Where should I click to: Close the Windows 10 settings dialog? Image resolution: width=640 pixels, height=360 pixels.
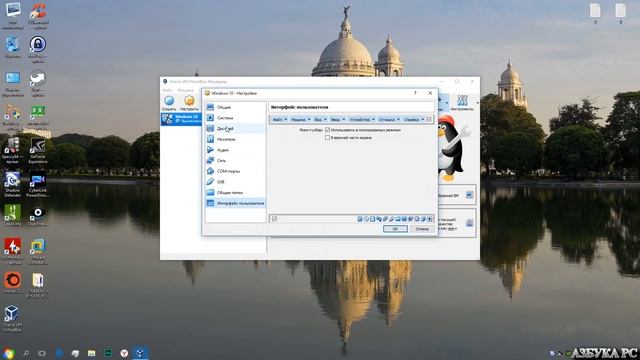tap(430, 93)
